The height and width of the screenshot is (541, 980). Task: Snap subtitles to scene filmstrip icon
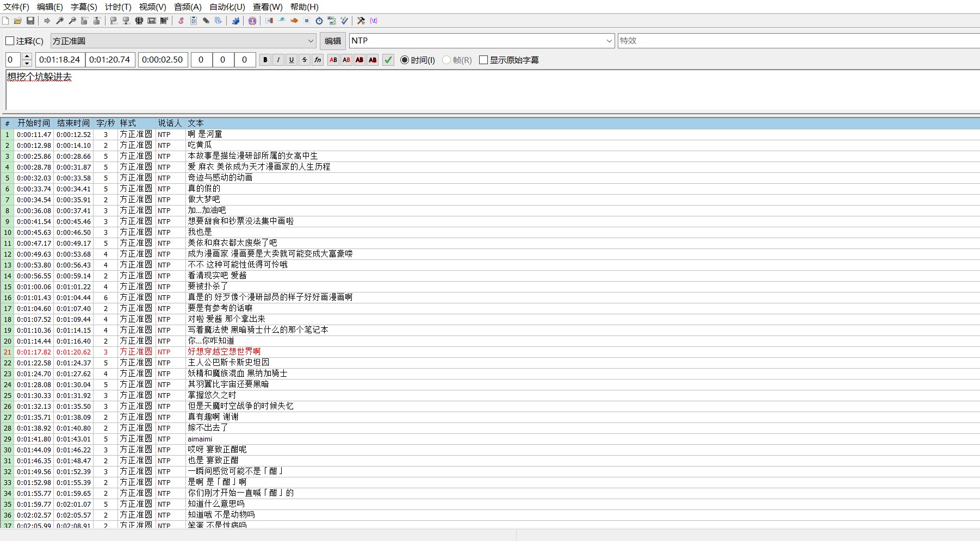pyautogui.click(x=152, y=21)
